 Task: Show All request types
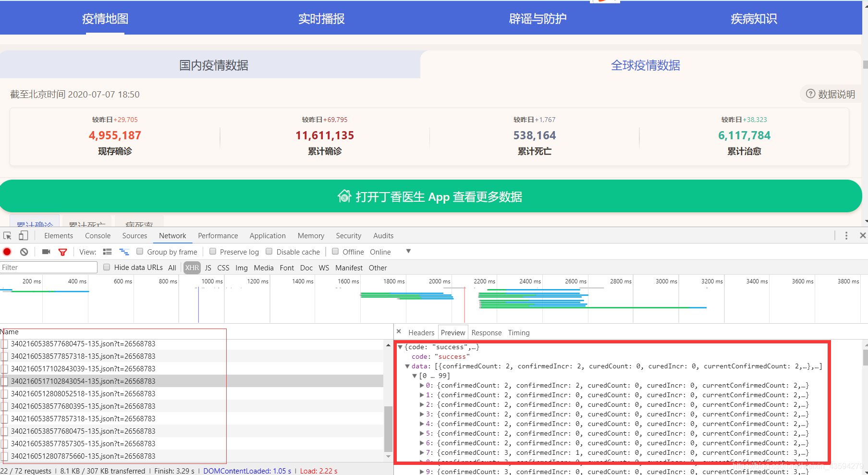coord(172,268)
